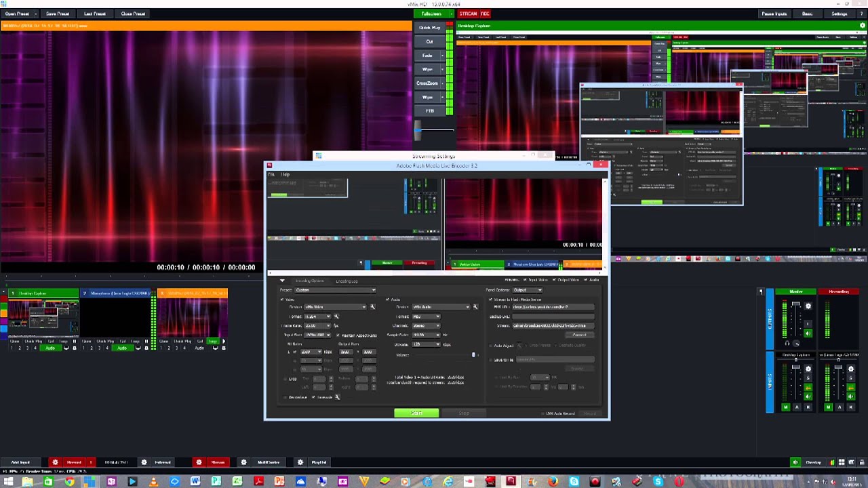Viewport: 868px width, 488px height.
Task: Click gear icon next to PlayList button
Action: (300, 462)
